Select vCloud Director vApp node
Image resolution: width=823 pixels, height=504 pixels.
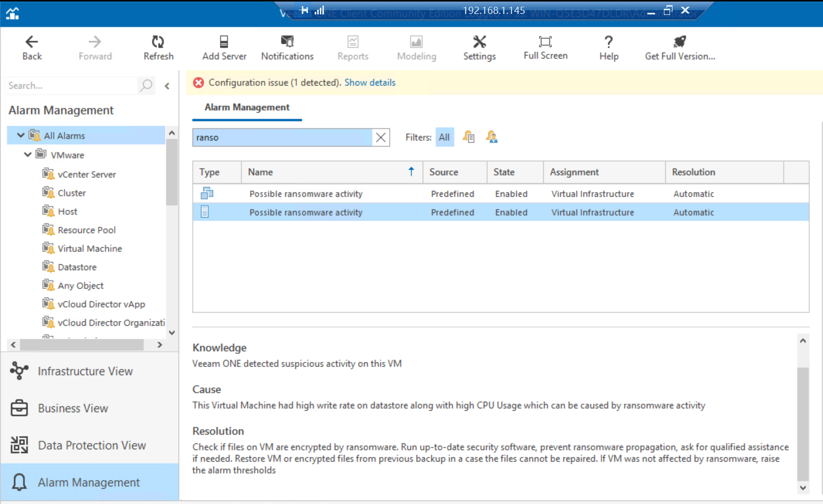click(101, 304)
